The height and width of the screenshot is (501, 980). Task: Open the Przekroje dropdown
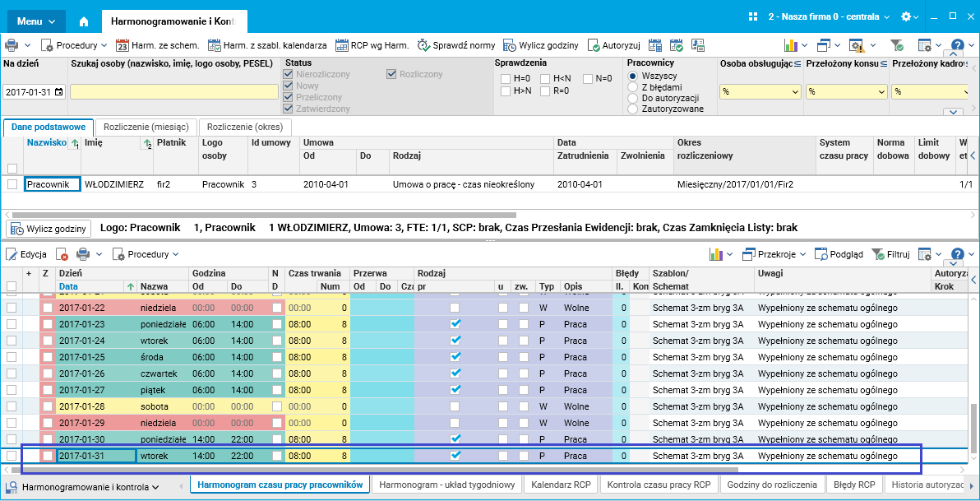pyautogui.click(x=775, y=255)
